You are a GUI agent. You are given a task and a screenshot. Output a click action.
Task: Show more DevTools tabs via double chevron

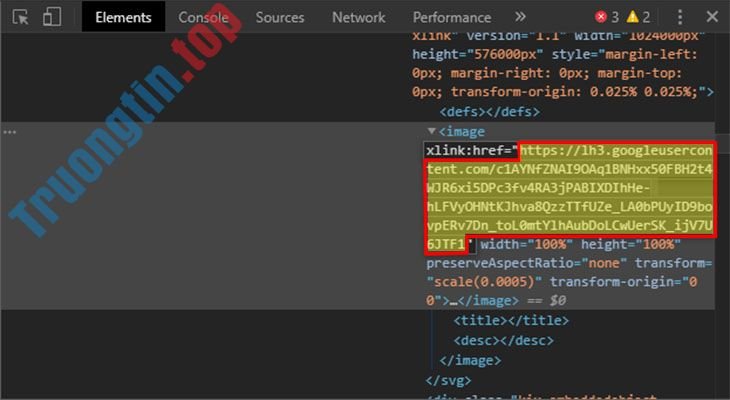pos(520,17)
